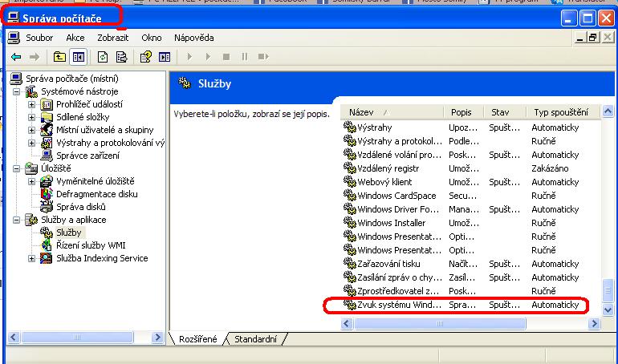The width and height of the screenshot is (618, 364).
Task: Click the tree pane scroll left arrow
Action: point(14,338)
